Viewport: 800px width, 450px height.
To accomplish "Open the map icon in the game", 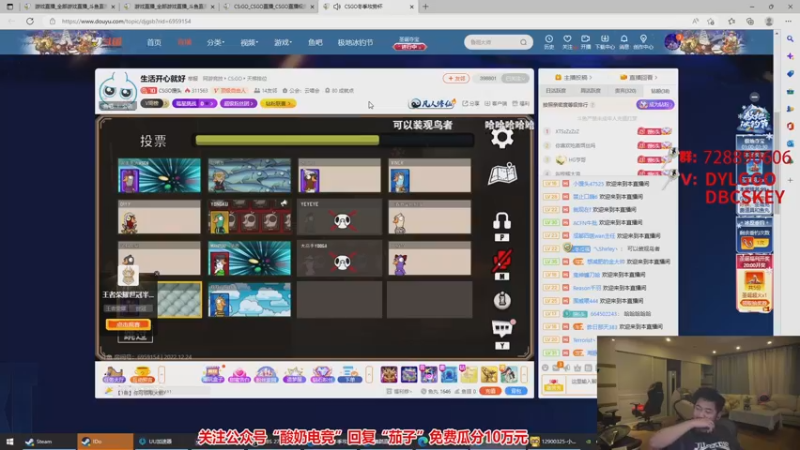I will pyautogui.click(x=503, y=174).
